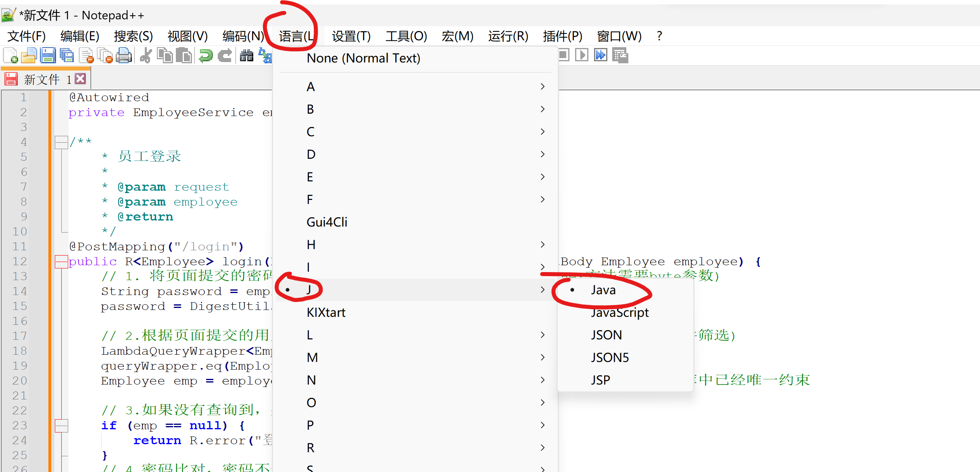980x472 pixels.
Task: Click the save recorded macro icon
Action: (620, 55)
